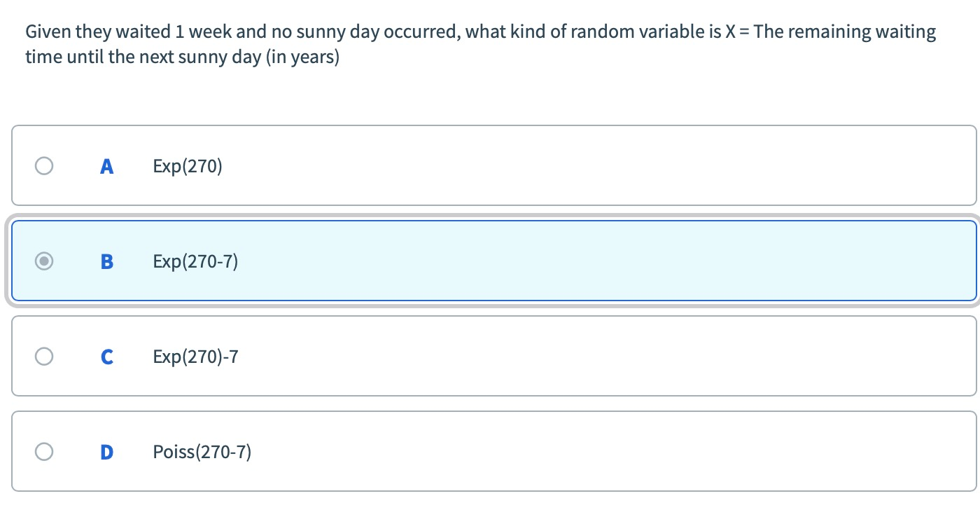Image resolution: width=980 pixels, height=510 pixels.
Task: Click the blue letter D label
Action: click(x=106, y=452)
